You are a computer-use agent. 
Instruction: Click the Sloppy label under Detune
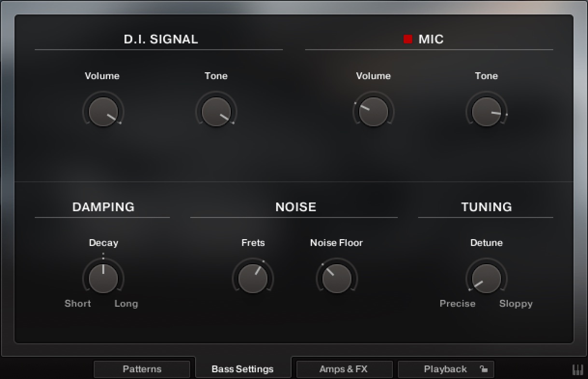(516, 304)
